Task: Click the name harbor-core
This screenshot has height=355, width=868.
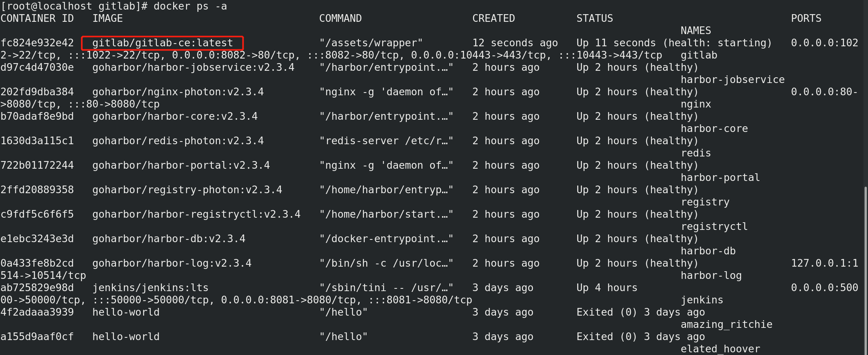Action: (714, 129)
